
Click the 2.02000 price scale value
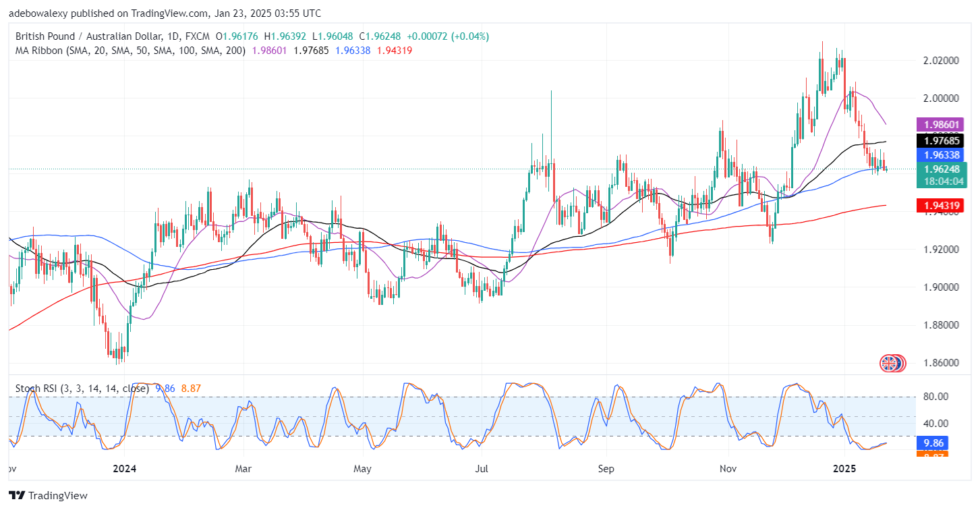click(940, 61)
